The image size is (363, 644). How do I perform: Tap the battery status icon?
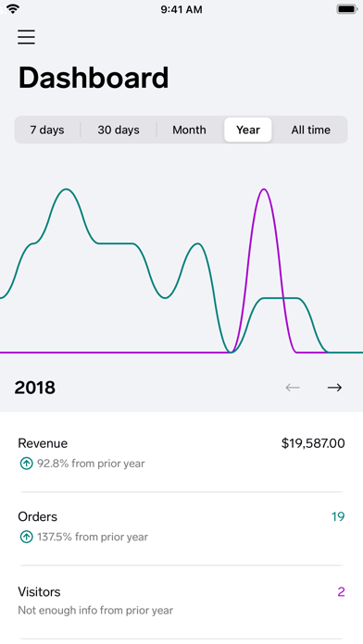(x=346, y=9)
